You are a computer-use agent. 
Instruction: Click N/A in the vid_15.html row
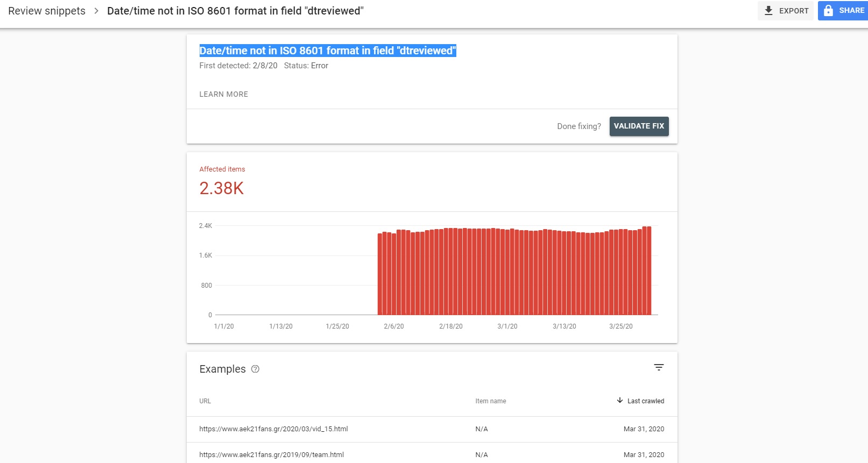[x=482, y=429]
